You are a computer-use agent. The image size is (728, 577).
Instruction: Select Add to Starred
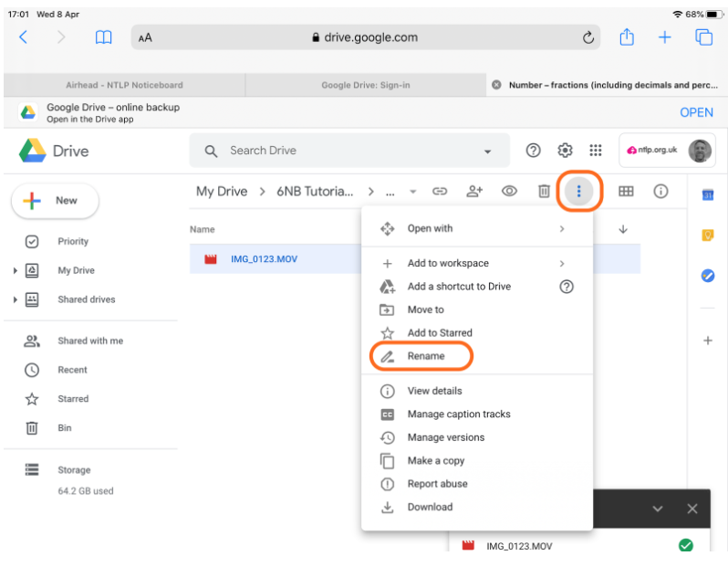477,333
